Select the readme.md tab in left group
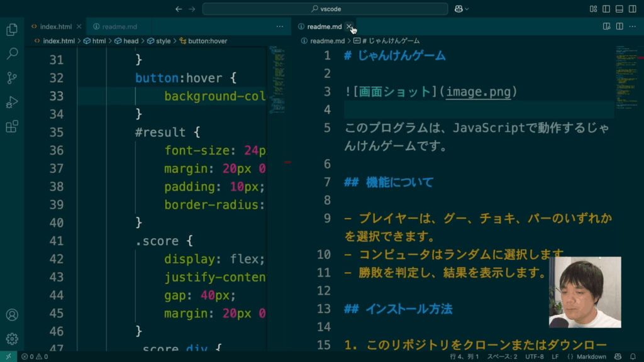The height and width of the screenshot is (362, 644). (x=119, y=26)
